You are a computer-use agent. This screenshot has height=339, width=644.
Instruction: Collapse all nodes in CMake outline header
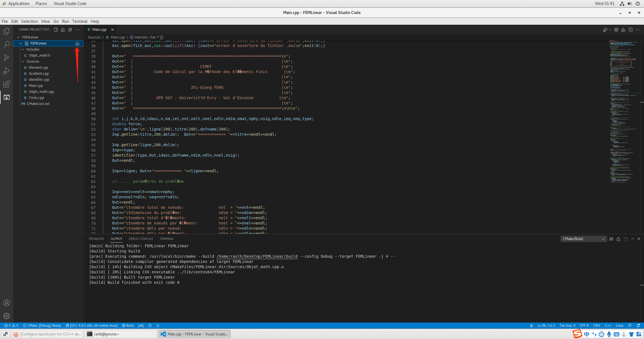point(70,30)
